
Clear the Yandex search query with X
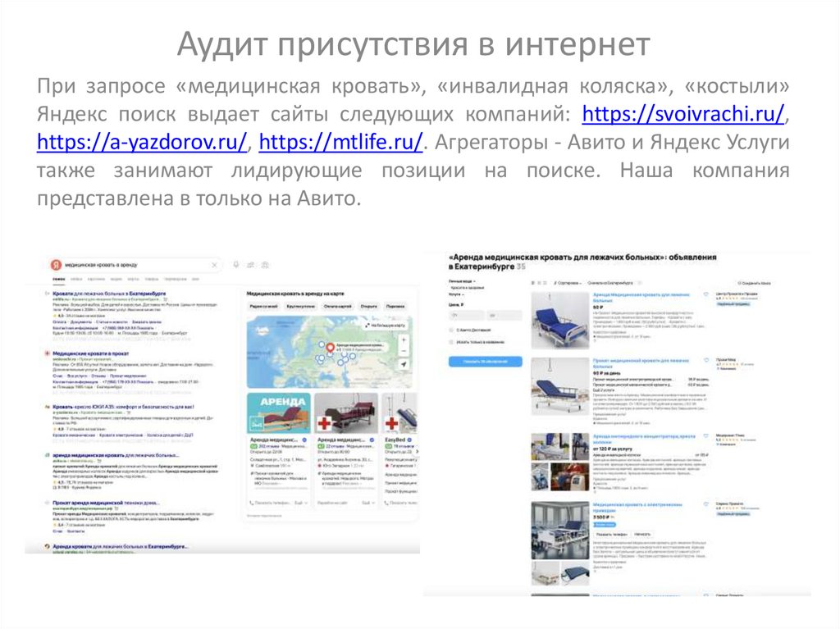point(214,265)
